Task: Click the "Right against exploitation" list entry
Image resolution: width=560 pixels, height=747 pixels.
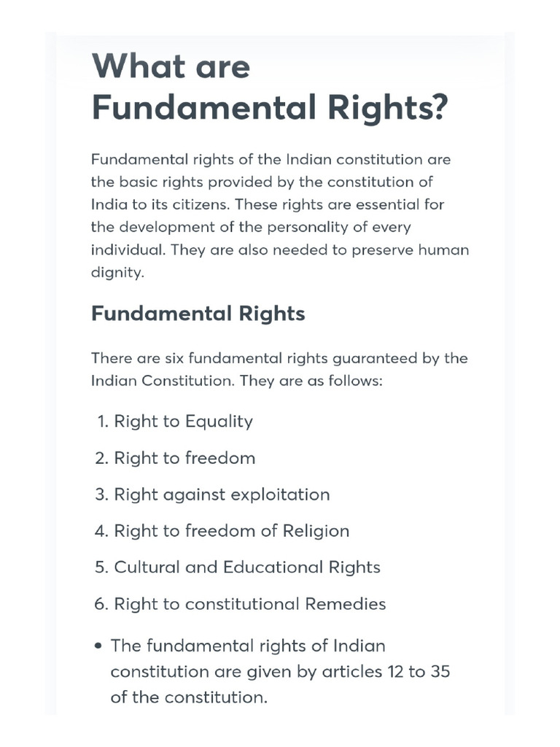Action: 222,495
